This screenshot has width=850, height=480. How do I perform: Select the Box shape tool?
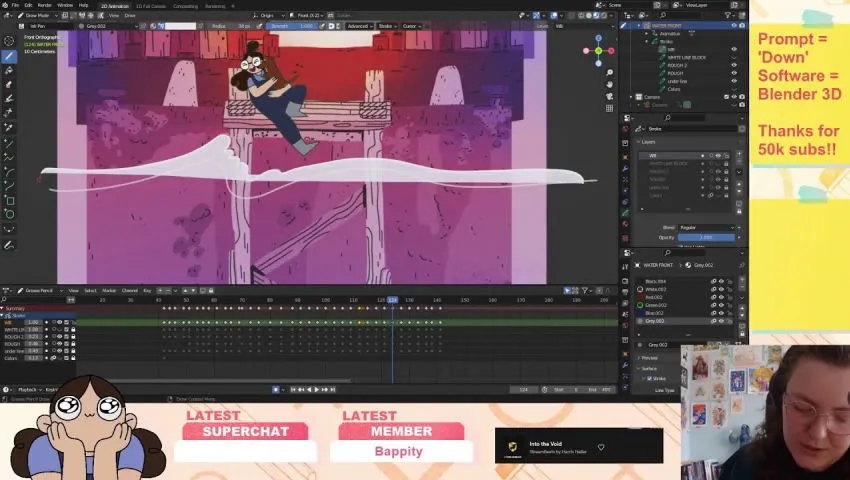click(x=9, y=200)
